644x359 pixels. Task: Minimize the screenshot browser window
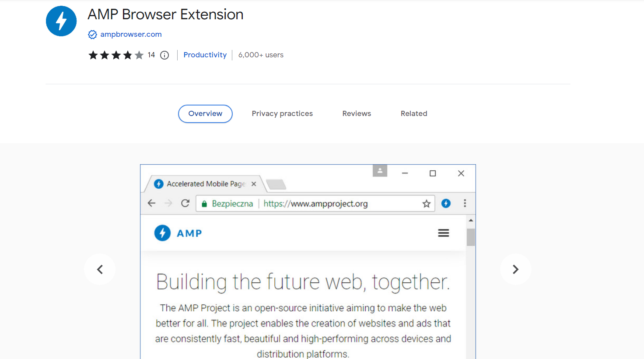pos(405,173)
